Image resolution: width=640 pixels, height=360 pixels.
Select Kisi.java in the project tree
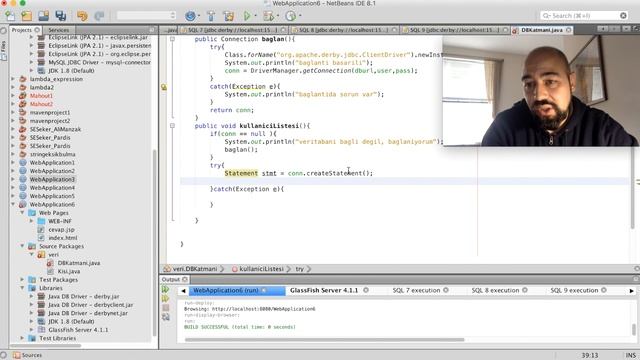point(69,271)
